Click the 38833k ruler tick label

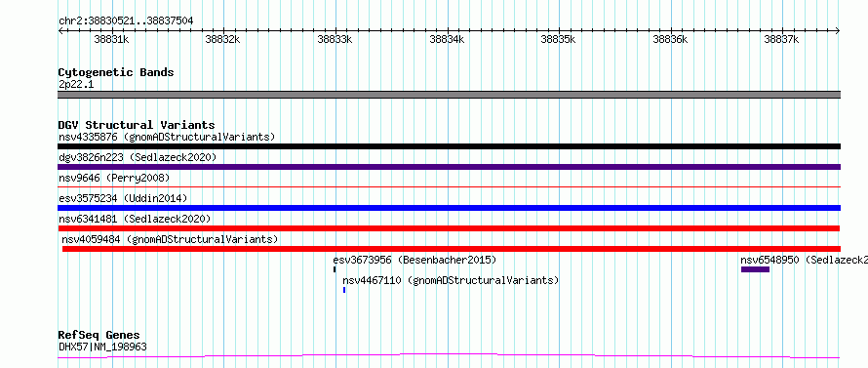point(335,39)
